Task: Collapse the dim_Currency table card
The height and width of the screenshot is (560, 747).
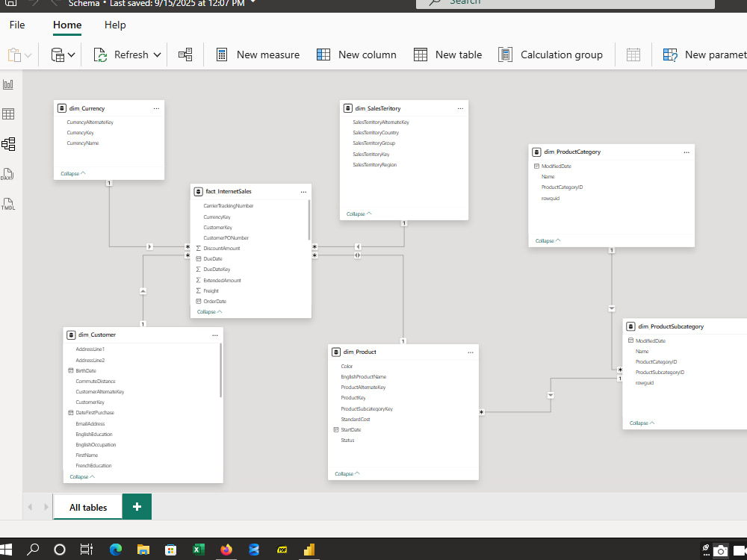Action: coord(73,173)
